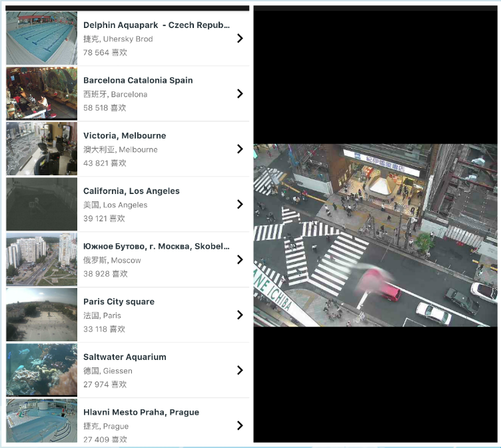The width and height of the screenshot is (501, 448).
Task: Select the Delphin Aquapark swimming pool thumbnail
Action: 41,39
